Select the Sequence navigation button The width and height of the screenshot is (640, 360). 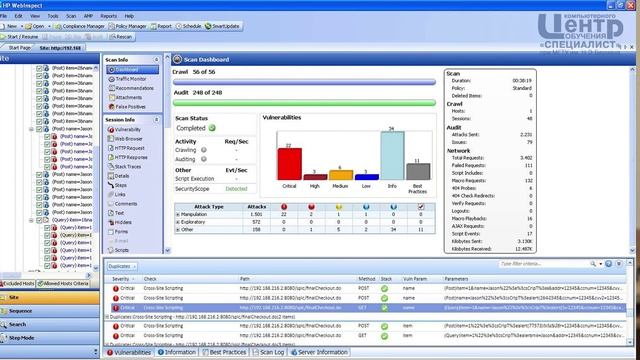point(49,311)
